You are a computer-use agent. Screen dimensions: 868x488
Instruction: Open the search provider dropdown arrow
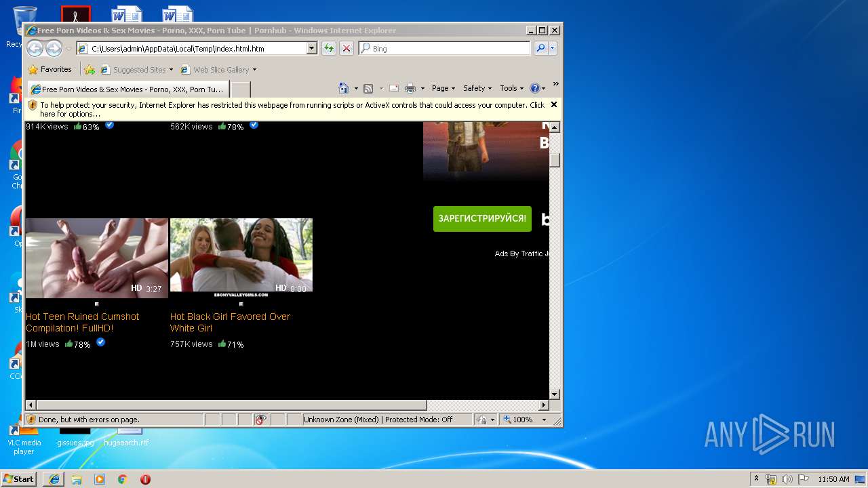553,48
